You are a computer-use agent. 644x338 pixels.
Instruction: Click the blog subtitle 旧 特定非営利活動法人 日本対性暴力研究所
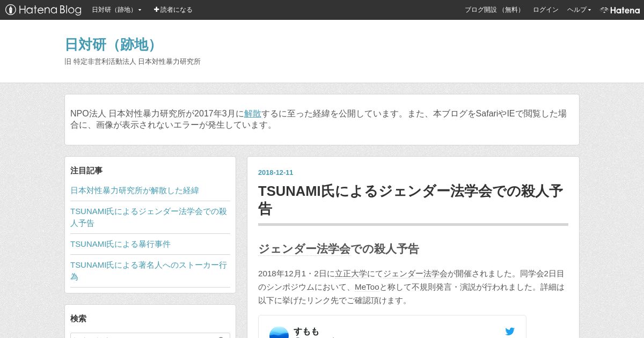coord(133,62)
